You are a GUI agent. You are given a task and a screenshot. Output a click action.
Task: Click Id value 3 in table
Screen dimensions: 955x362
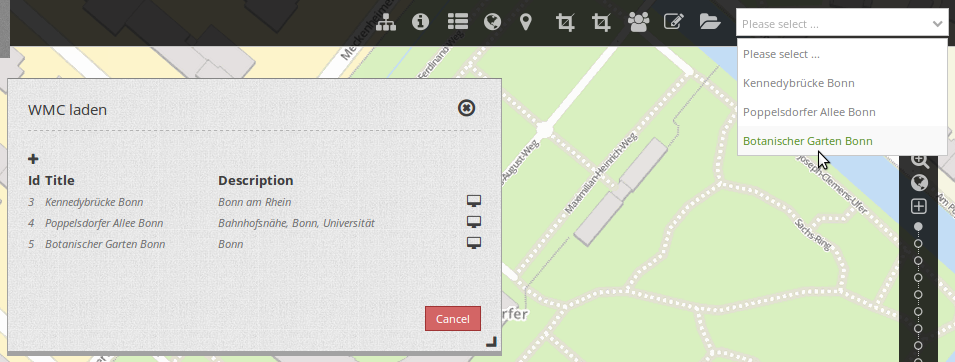click(31, 202)
